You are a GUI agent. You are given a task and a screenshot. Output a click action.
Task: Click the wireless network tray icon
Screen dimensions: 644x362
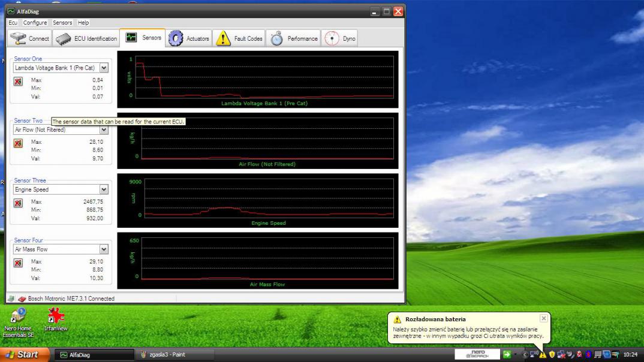[534, 354]
